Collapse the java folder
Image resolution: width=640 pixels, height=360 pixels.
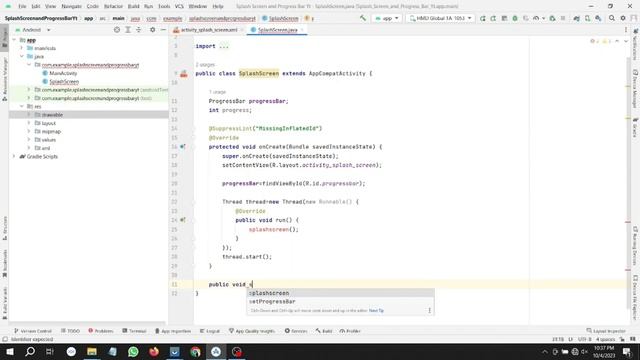[x=22, y=56]
